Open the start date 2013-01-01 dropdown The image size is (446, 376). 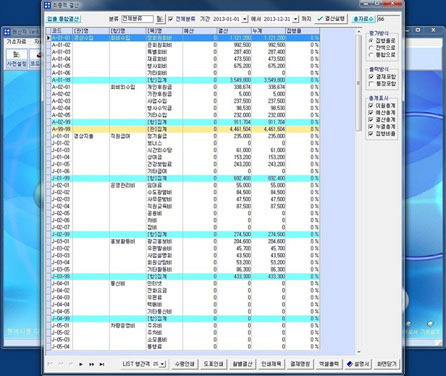tap(245, 19)
